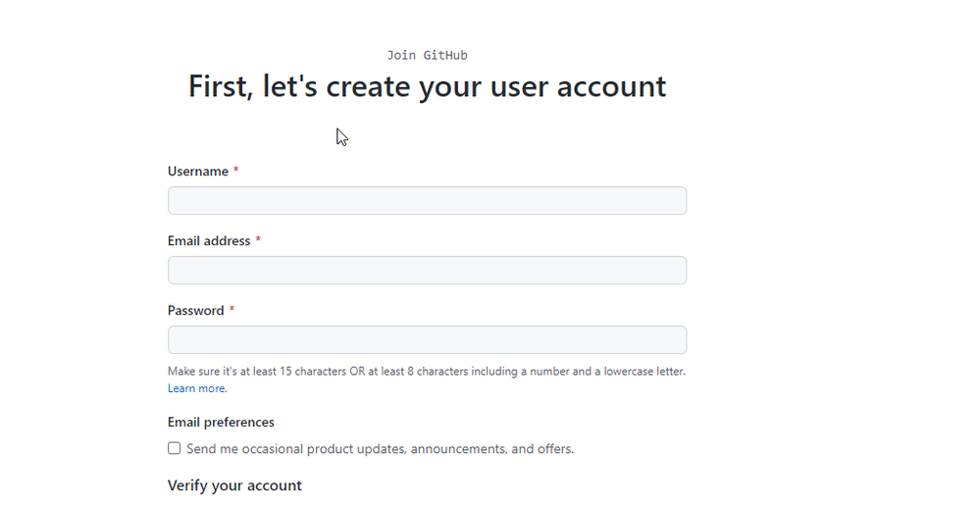Screen dimensions: 980x506
Task: Click the 'Email preferences' section heading
Action: coord(221,423)
